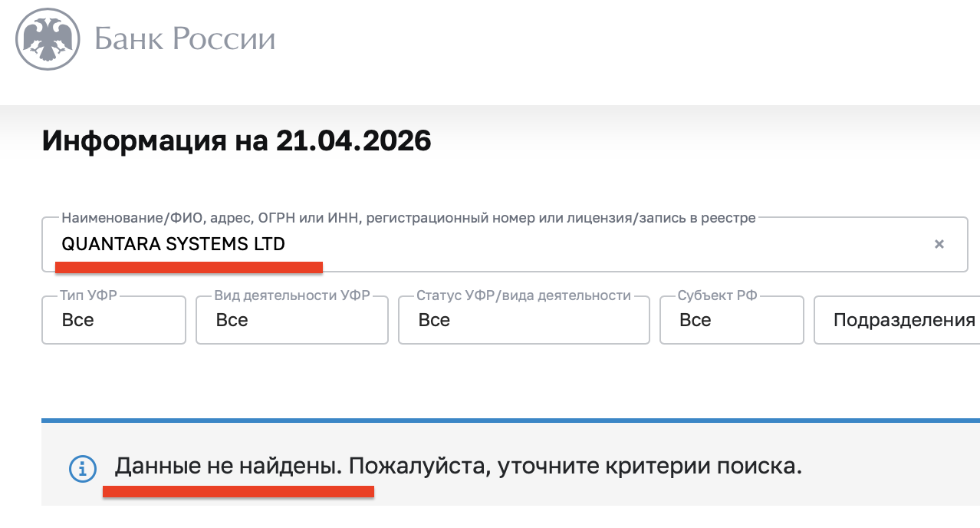The width and height of the screenshot is (980, 528).
Task: Click the "Все" value under Субъект РФ
Action: (696, 320)
